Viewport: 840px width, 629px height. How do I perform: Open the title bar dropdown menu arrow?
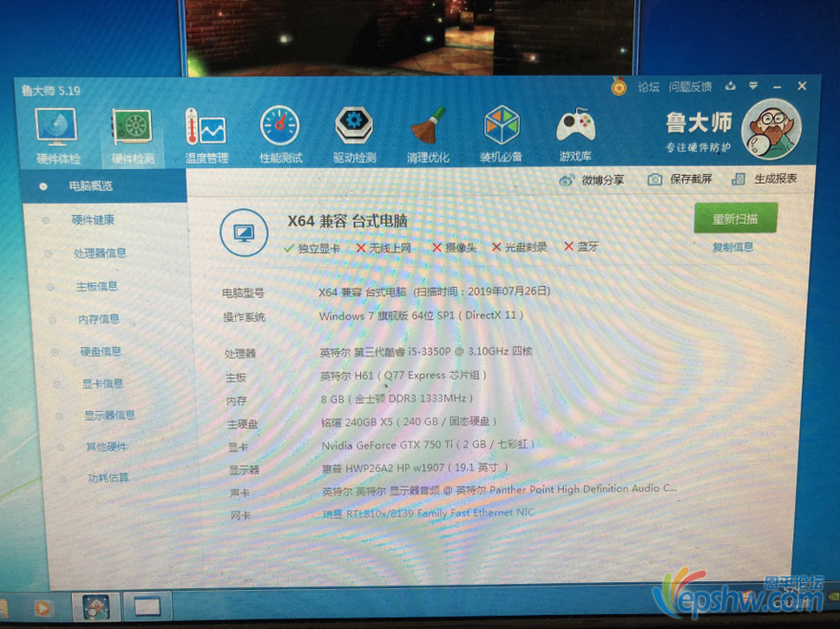point(753,86)
